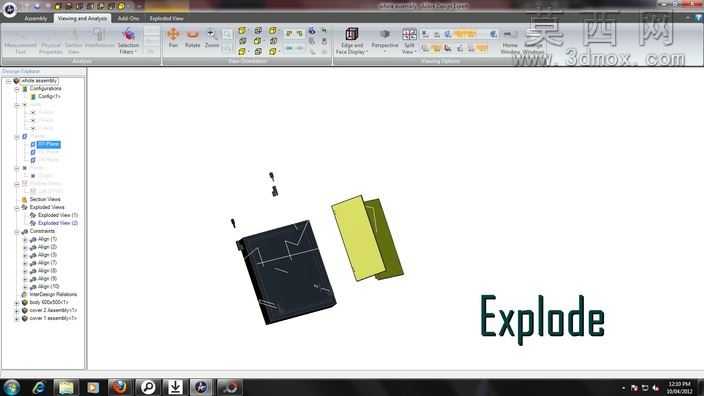Select Config<1> in the tree
Viewport: 704px width, 396px height.
click(49, 97)
